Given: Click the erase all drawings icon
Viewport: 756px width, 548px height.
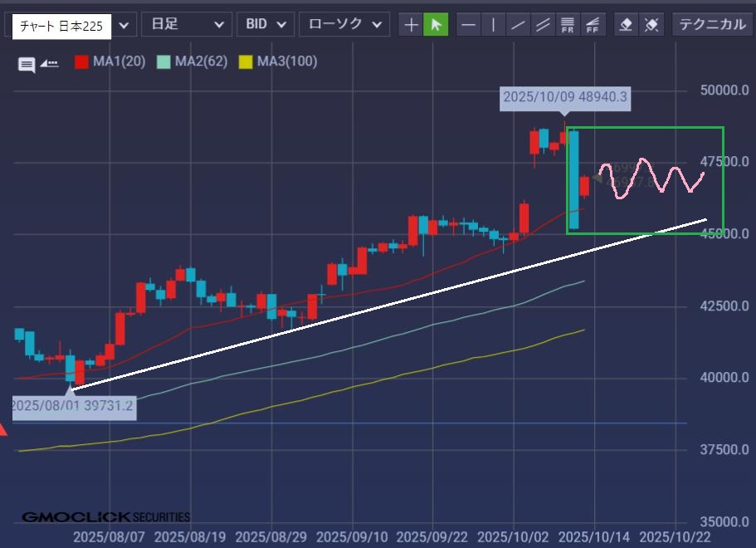Looking at the screenshot, I should pos(651,25).
